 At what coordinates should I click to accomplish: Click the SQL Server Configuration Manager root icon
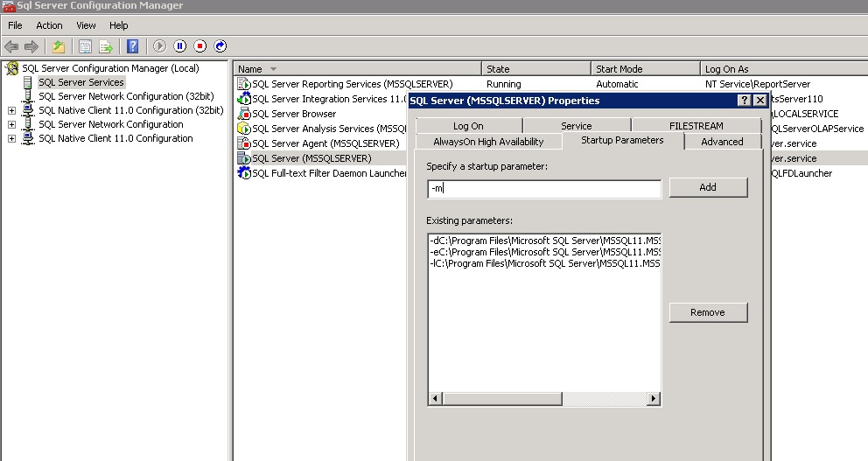pyautogui.click(x=11, y=68)
